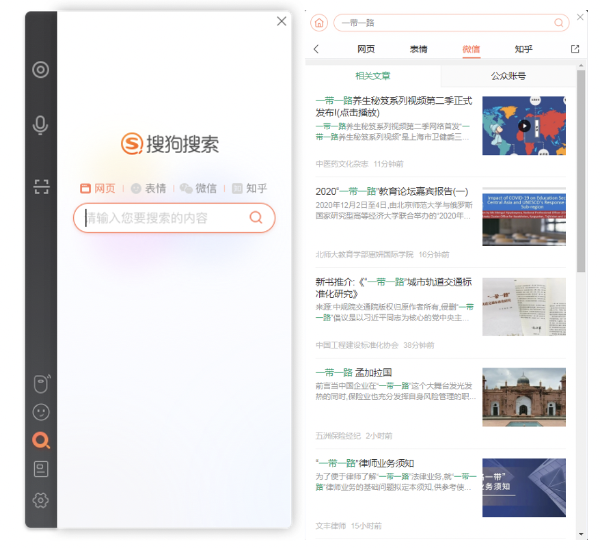
Task: Select 网页 category above the search box
Action: click(98, 188)
